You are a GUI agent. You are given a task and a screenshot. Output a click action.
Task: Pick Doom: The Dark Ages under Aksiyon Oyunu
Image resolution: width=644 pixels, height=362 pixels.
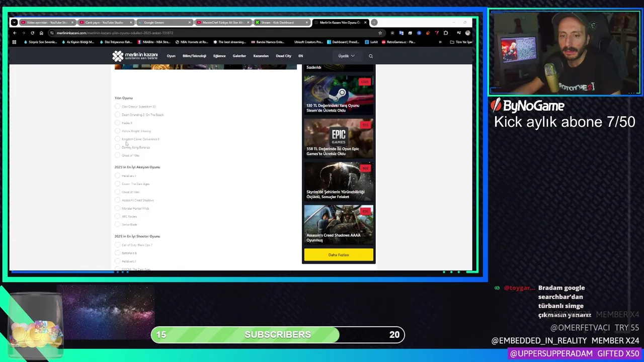pyautogui.click(x=117, y=184)
